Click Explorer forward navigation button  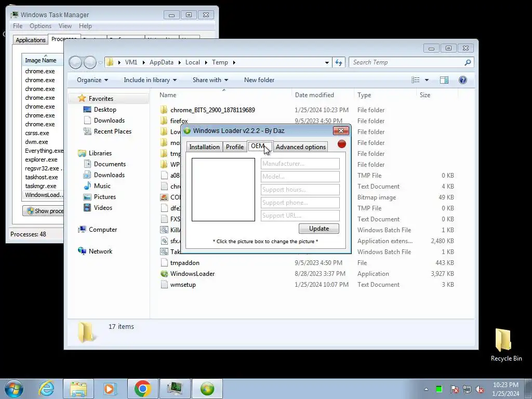pyautogui.click(x=90, y=62)
